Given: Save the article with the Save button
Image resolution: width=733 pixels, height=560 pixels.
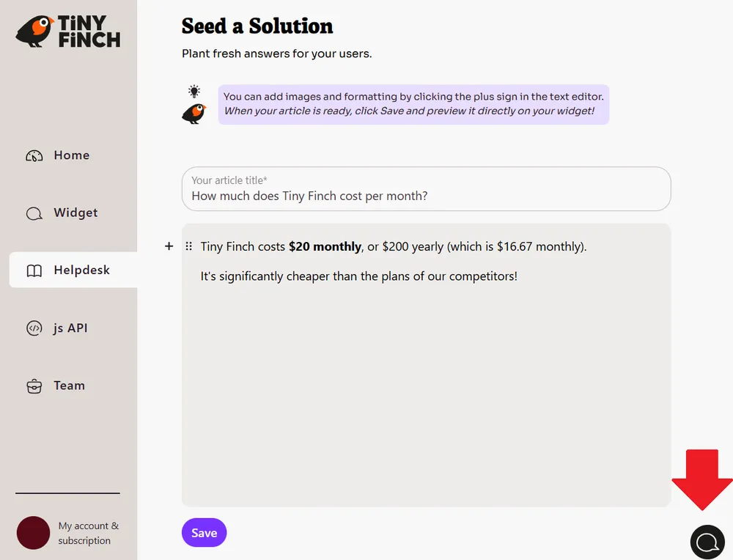Looking at the screenshot, I should [204, 533].
